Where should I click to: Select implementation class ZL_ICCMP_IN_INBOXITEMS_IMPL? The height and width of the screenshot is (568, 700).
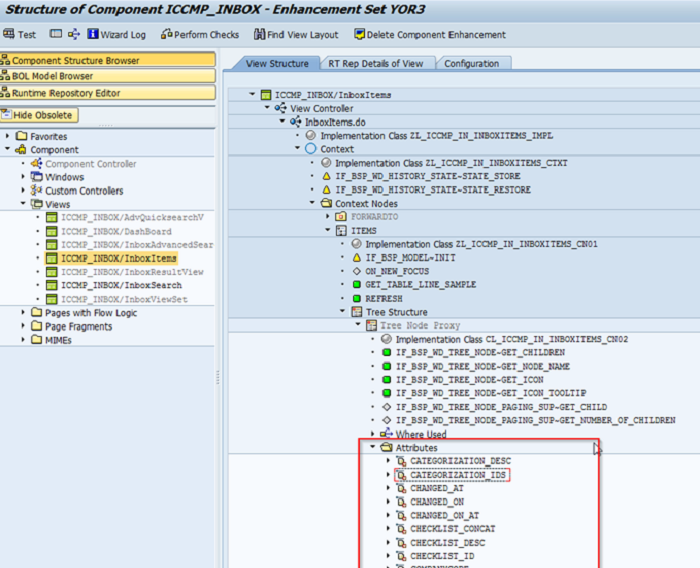coord(437,135)
